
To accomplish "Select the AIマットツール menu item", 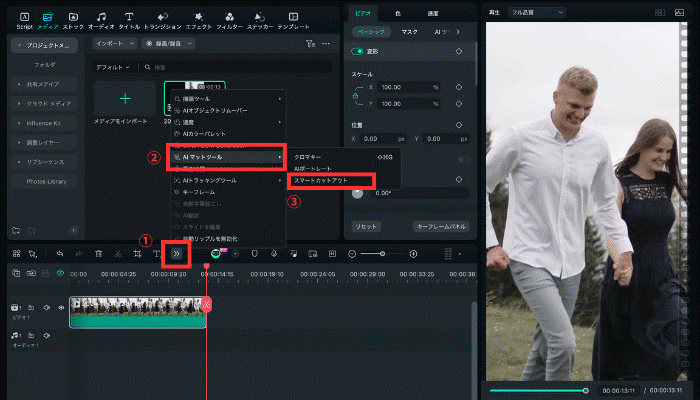I will (x=226, y=157).
